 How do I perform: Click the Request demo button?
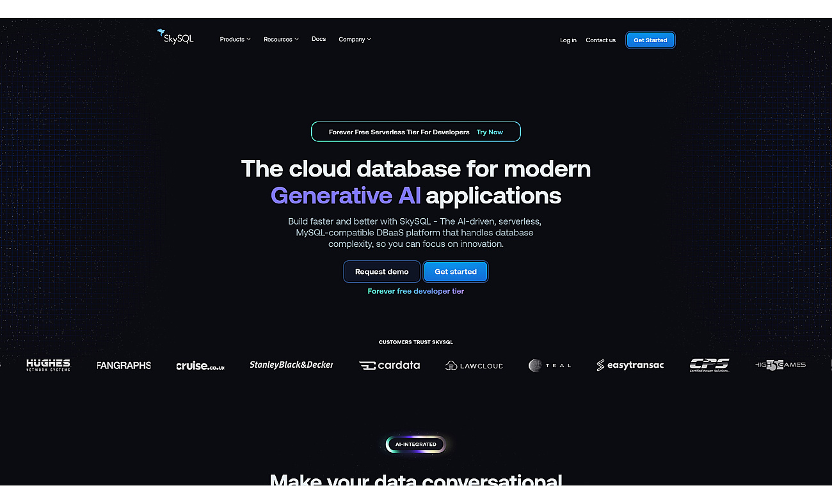pos(382,272)
